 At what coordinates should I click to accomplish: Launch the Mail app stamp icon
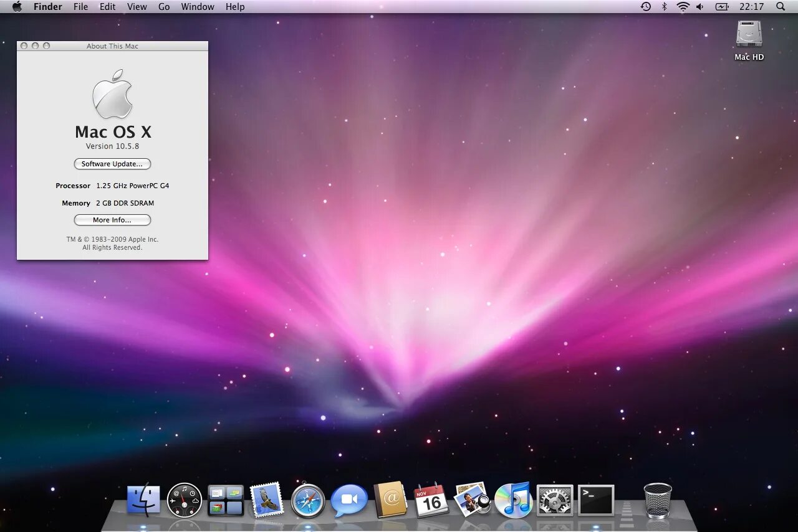pos(267,500)
